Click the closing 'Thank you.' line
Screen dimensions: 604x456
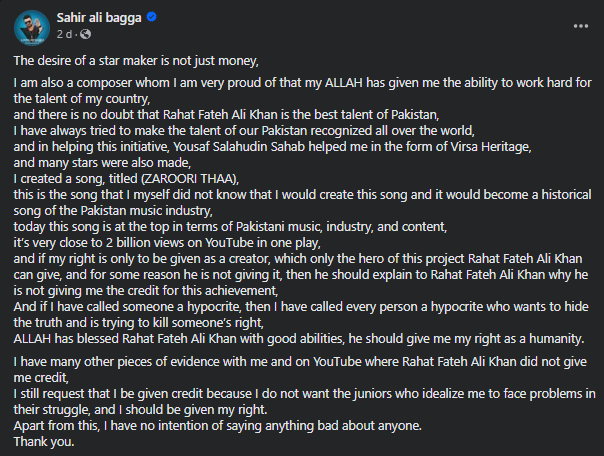click(44, 442)
